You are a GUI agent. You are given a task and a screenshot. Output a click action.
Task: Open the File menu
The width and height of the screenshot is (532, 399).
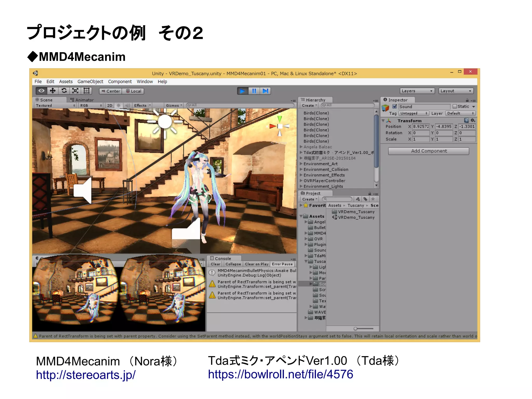pos(38,82)
